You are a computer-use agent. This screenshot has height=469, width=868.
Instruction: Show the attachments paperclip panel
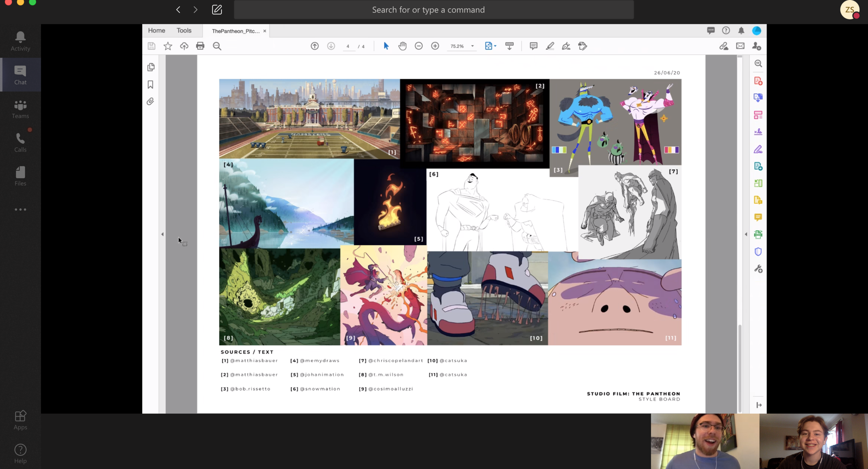tap(150, 101)
